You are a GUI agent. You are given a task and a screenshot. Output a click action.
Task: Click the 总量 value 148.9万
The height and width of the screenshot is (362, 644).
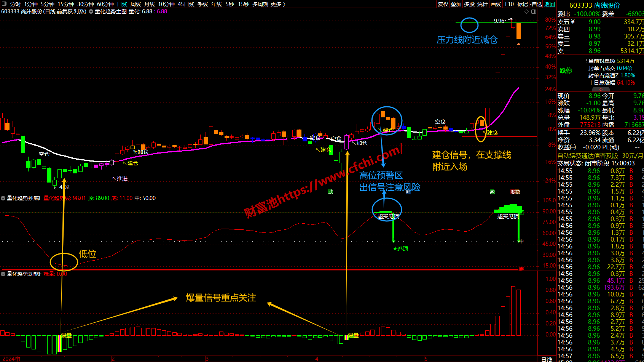coord(590,118)
